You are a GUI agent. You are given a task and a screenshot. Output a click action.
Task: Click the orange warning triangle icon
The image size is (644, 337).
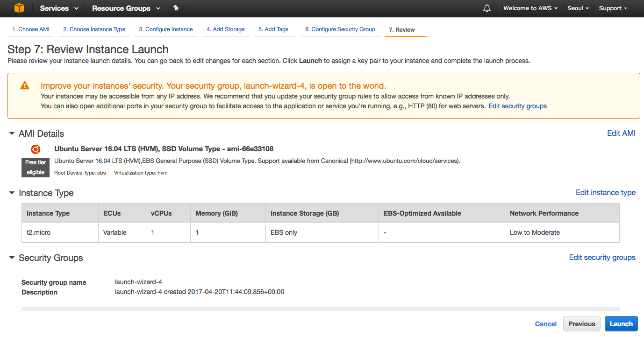(25, 85)
